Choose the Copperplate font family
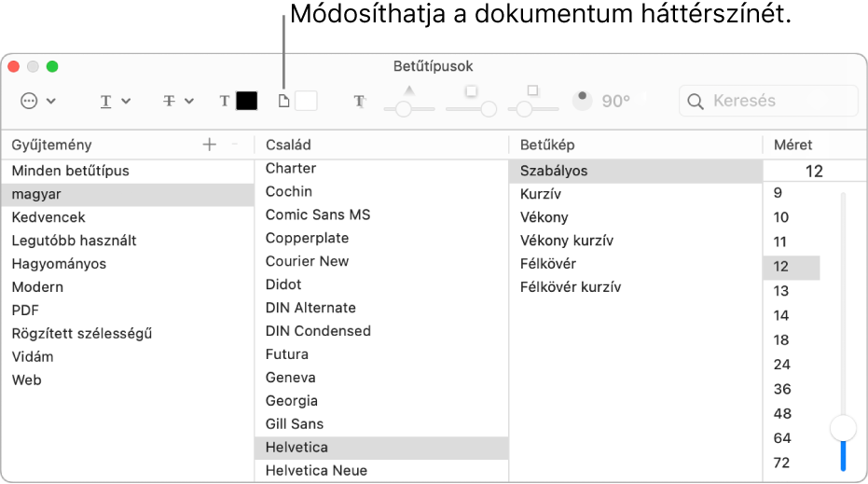 381,238
